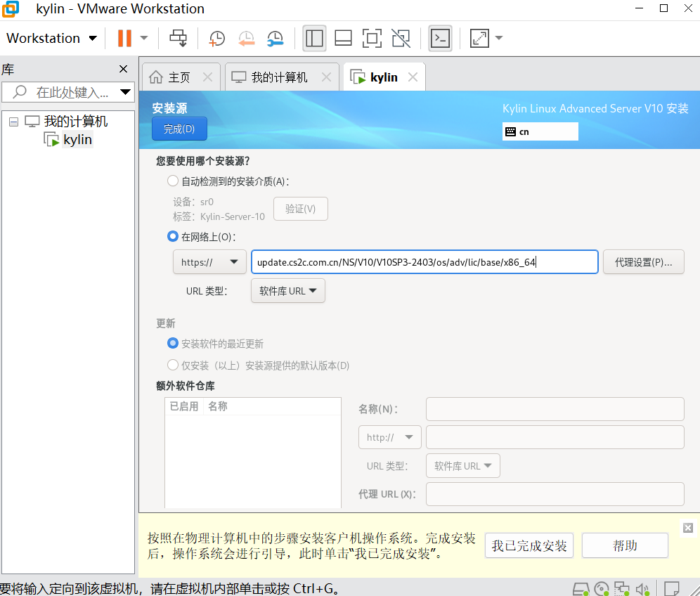Send Ctrl+Alt+Del to virtual machine

coord(179,39)
